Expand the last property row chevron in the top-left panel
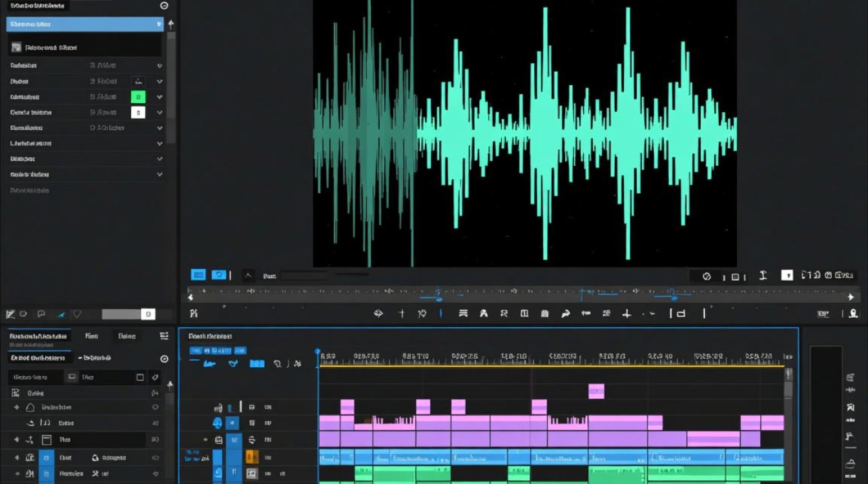The width and height of the screenshot is (868, 484). click(160, 174)
